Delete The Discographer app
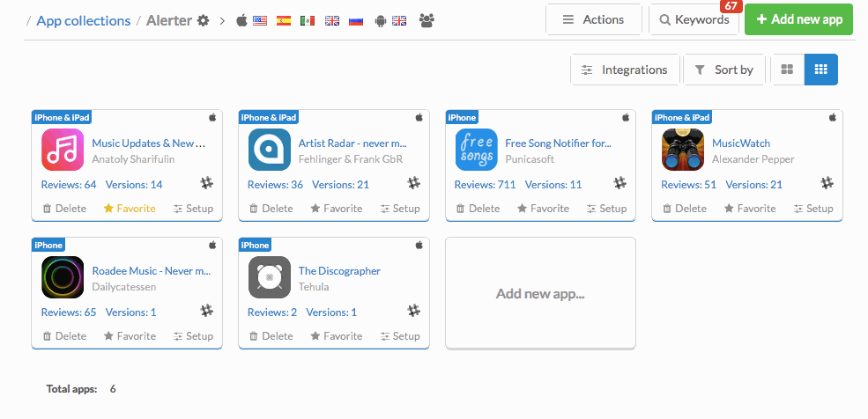This screenshot has width=868, height=419. (270, 336)
